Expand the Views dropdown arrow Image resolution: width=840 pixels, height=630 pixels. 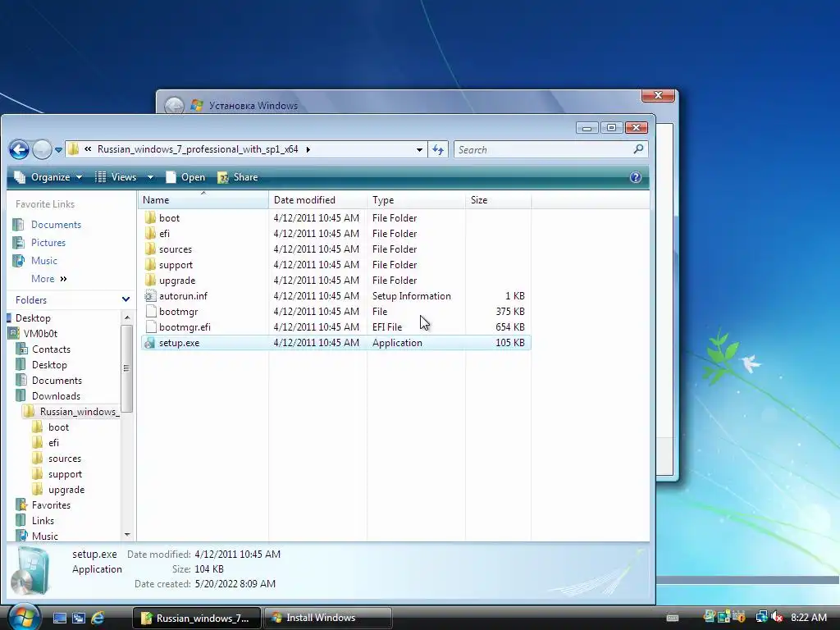[151, 177]
